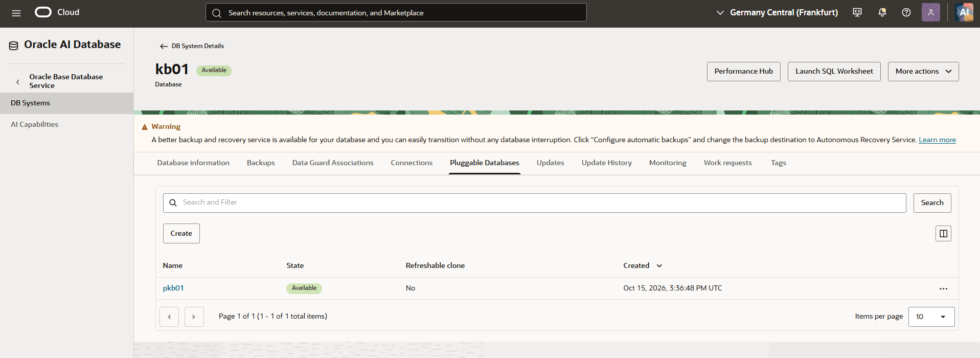980x358 pixels.
Task: Switch to the Connections tab
Action: point(412,163)
